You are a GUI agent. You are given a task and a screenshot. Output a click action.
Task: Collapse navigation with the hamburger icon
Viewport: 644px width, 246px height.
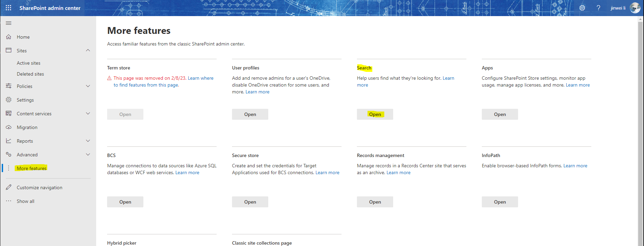click(9, 23)
